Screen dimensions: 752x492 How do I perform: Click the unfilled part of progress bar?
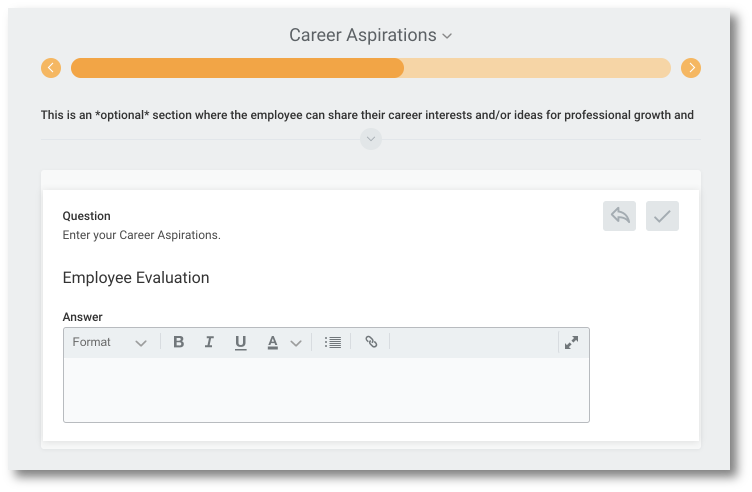pos(537,68)
